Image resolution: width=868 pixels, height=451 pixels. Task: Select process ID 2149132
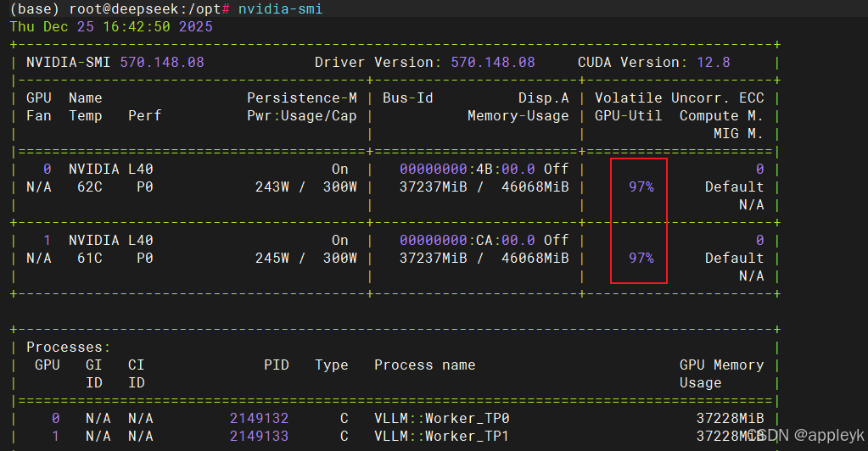[x=259, y=418]
